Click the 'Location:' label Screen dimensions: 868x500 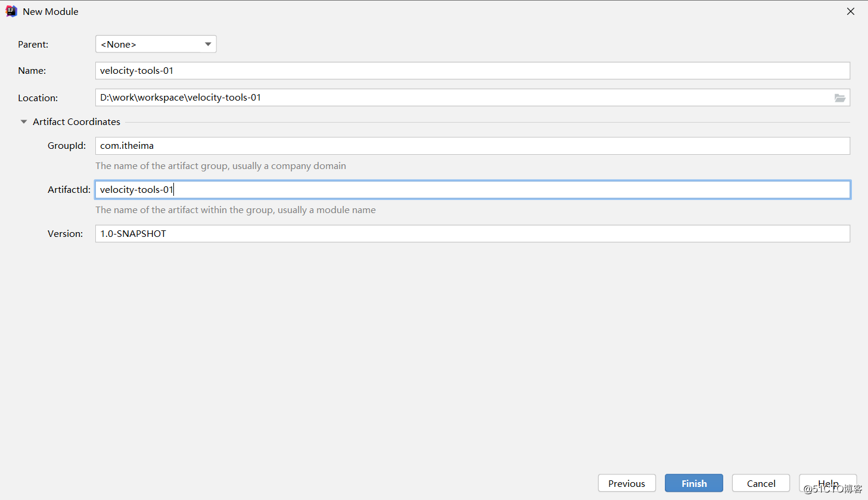38,98
